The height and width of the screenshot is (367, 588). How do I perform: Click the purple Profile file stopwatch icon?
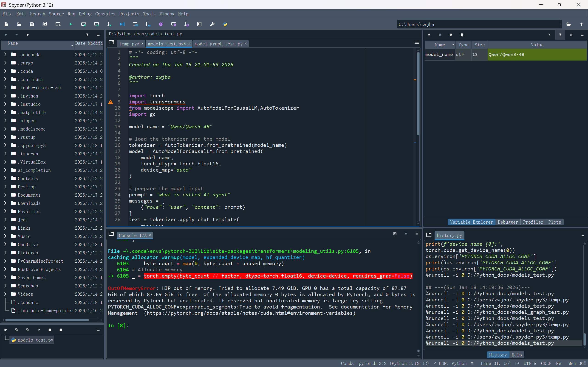coord(161,24)
